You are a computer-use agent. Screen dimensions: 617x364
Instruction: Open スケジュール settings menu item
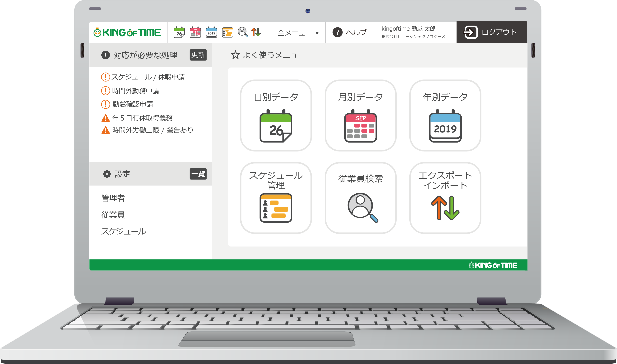(x=124, y=231)
